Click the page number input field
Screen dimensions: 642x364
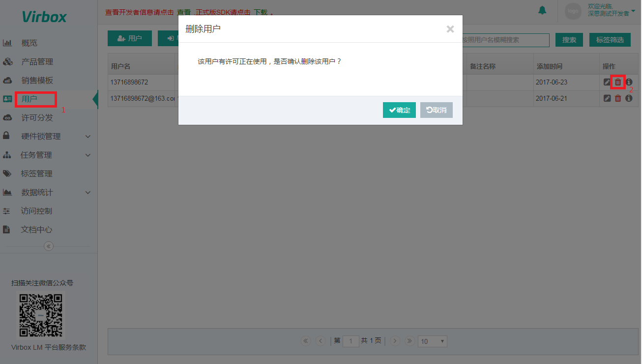click(351, 341)
